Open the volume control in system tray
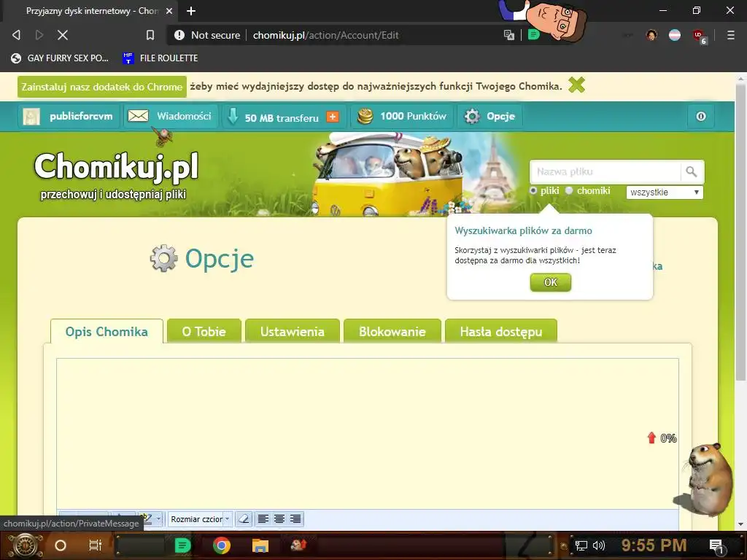This screenshot has height=560, width=747. 599,545
